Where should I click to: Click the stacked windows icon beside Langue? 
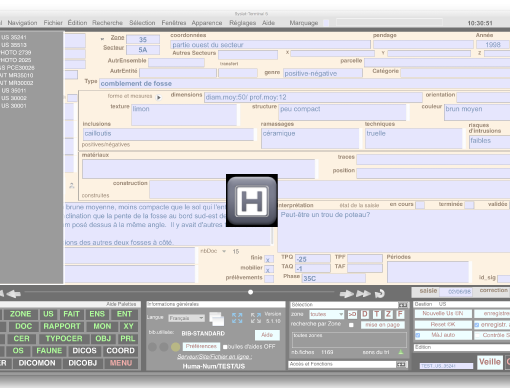[x=217, y=319]
